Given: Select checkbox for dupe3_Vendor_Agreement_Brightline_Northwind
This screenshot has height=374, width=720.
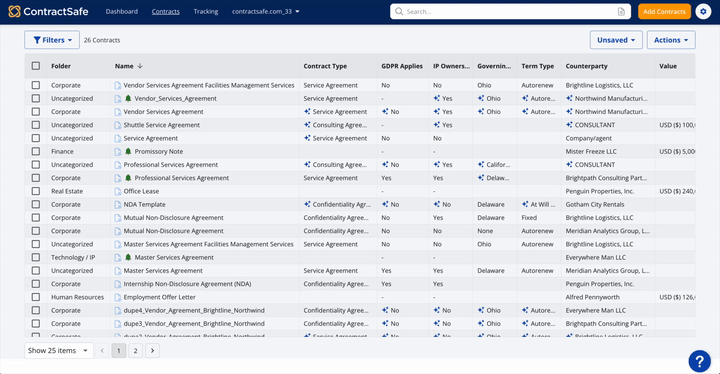Looking at the screenshot, I should tap(36, 323).
